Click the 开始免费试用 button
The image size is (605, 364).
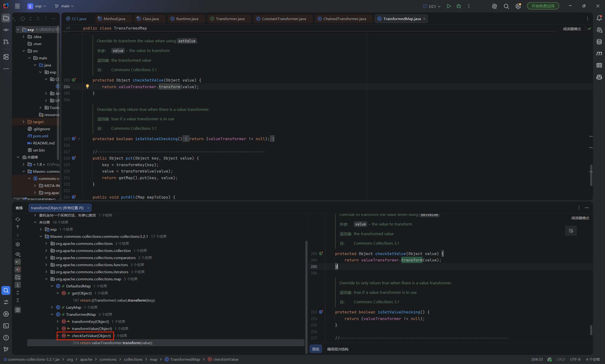[x=543, y=6]
